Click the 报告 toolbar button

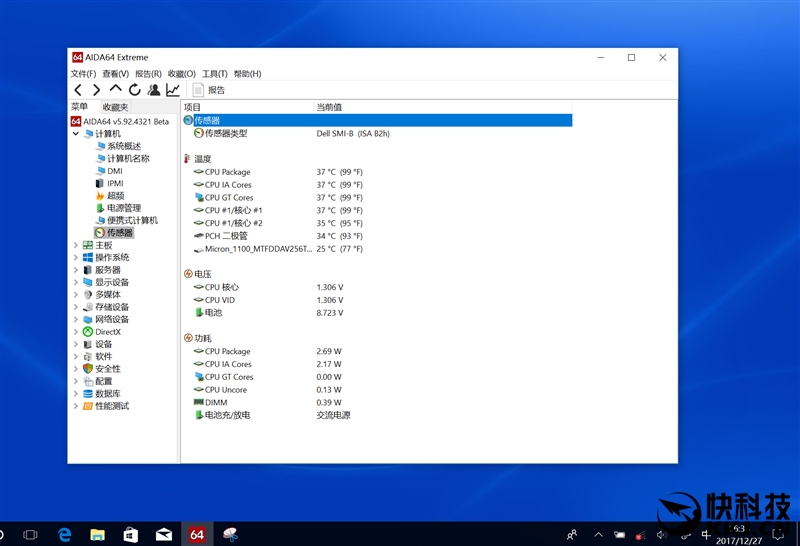click(209, 90)
